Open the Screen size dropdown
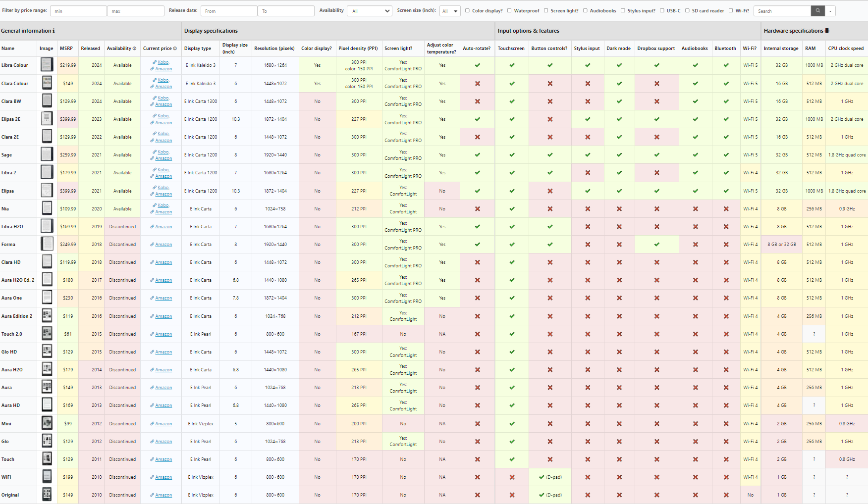The image size is (868, 504). click(450, 10)
